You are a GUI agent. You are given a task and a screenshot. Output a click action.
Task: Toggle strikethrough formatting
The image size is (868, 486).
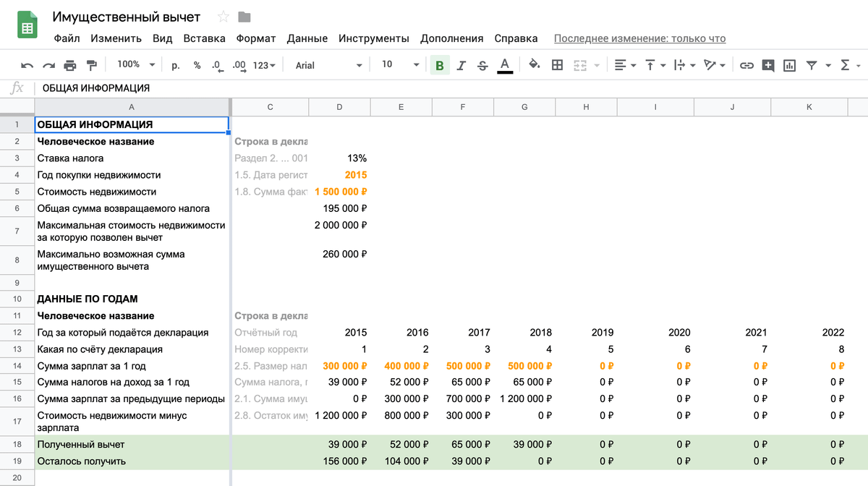482,65
